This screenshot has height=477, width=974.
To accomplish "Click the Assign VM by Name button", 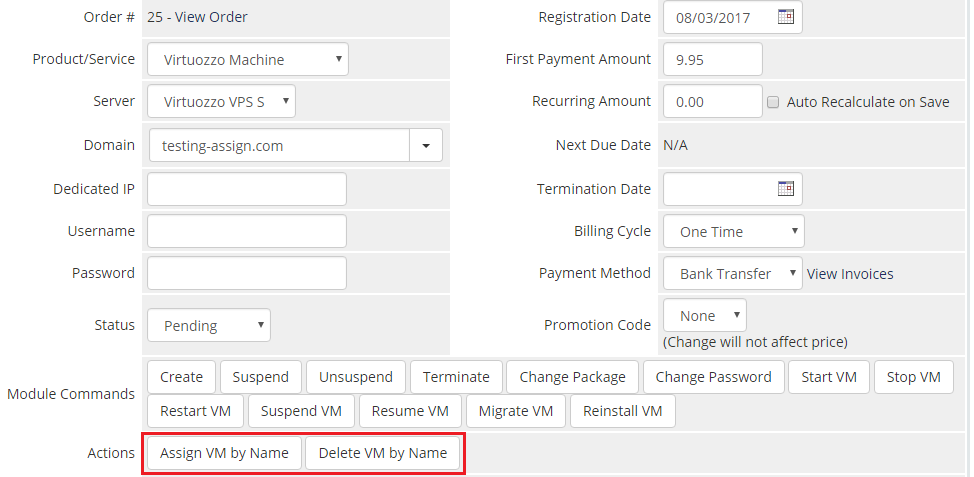I will coord(224,453).
